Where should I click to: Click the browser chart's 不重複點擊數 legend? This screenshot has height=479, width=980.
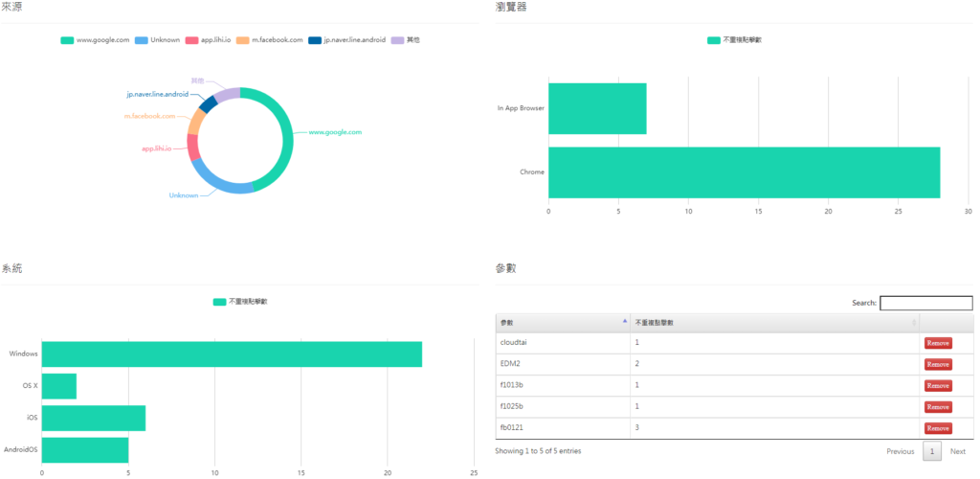[734, 40]
